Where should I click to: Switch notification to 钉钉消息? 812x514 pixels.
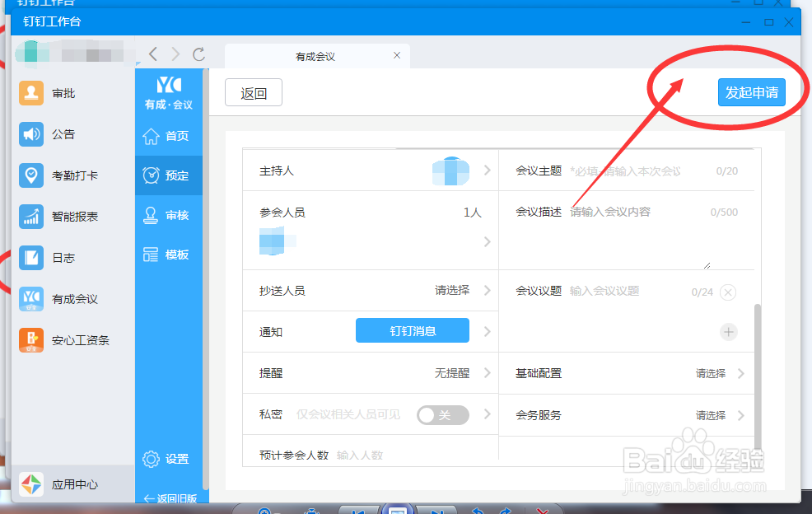click(412, 329)
